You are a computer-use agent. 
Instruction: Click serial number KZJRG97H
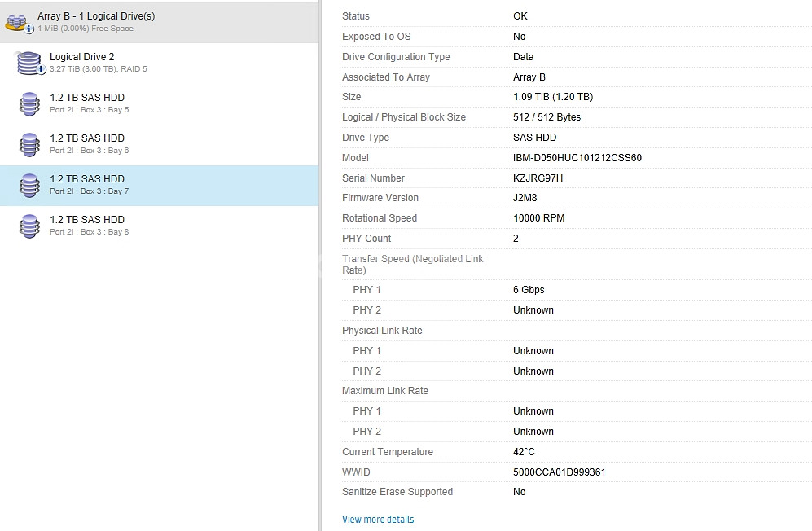click(x=538, y=178)
